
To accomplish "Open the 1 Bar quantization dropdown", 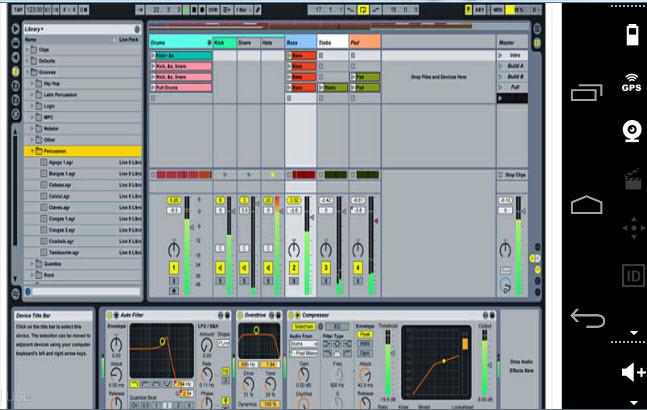I will pos(243,9).
